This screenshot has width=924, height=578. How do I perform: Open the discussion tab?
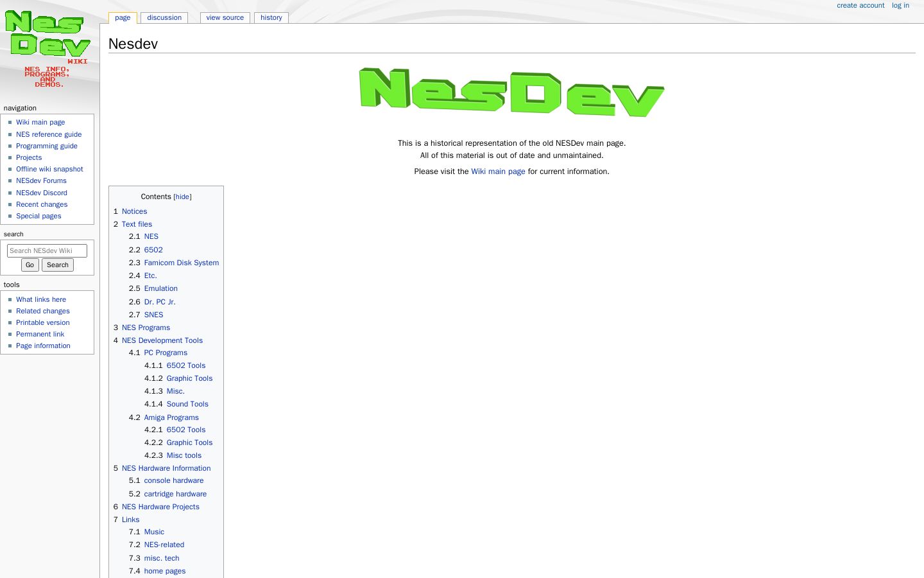click(x=164, y=17)
